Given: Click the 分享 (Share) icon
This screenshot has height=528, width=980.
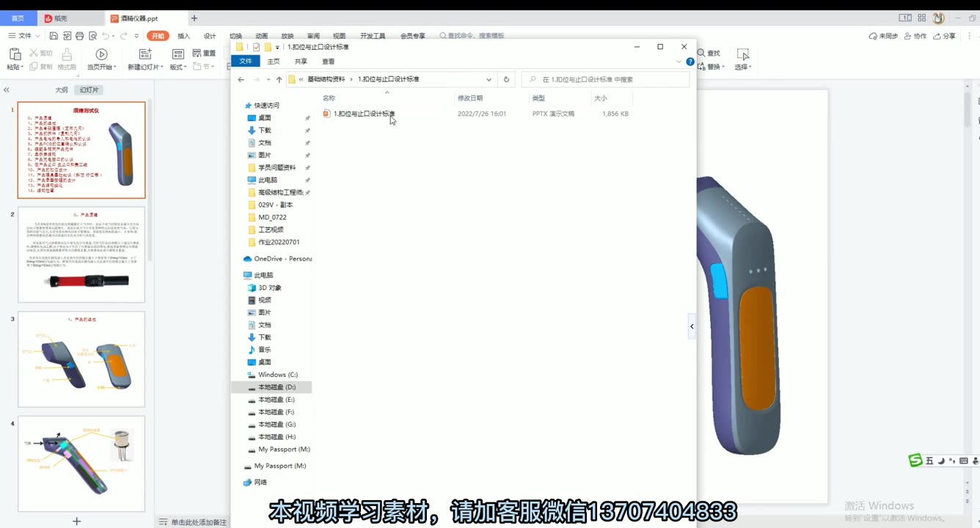Looking at the screenshot, I should [x=944, y=35].
